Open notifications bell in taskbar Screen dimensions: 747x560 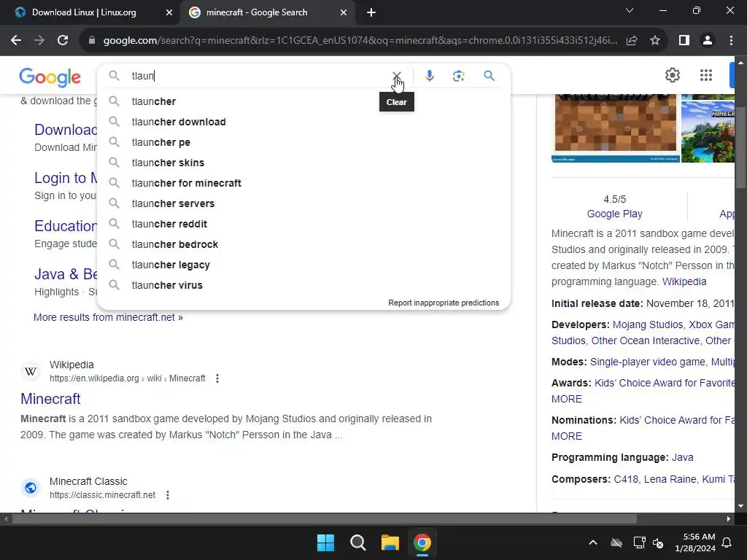point(727,542)
